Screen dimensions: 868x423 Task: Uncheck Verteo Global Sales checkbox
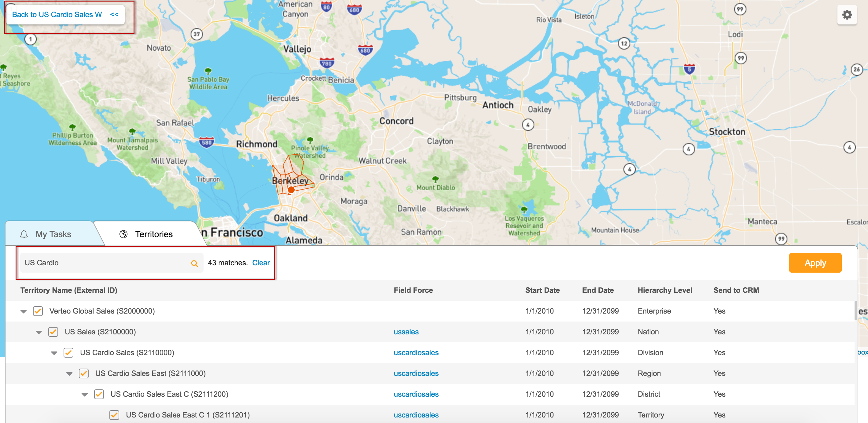(x=38, y=311)
